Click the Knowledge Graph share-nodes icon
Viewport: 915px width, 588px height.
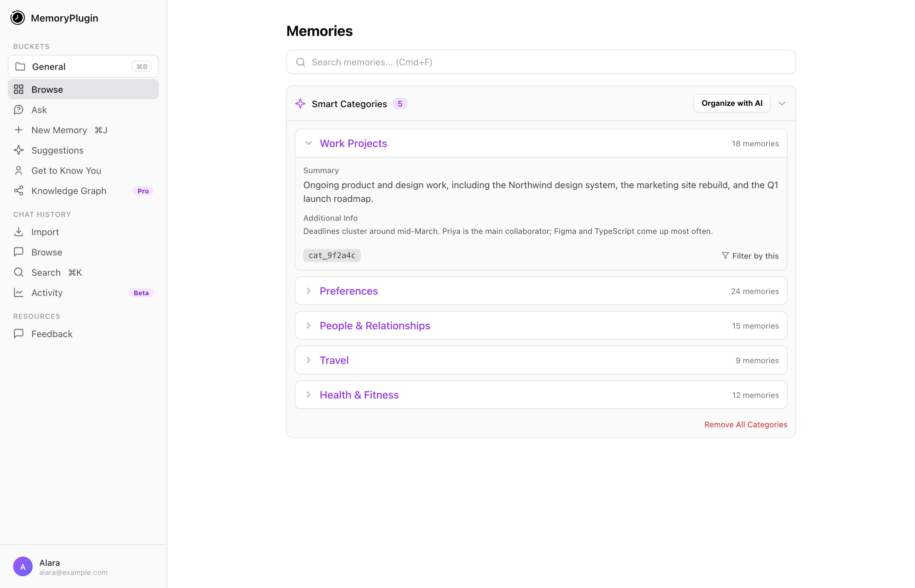[19, 190]
